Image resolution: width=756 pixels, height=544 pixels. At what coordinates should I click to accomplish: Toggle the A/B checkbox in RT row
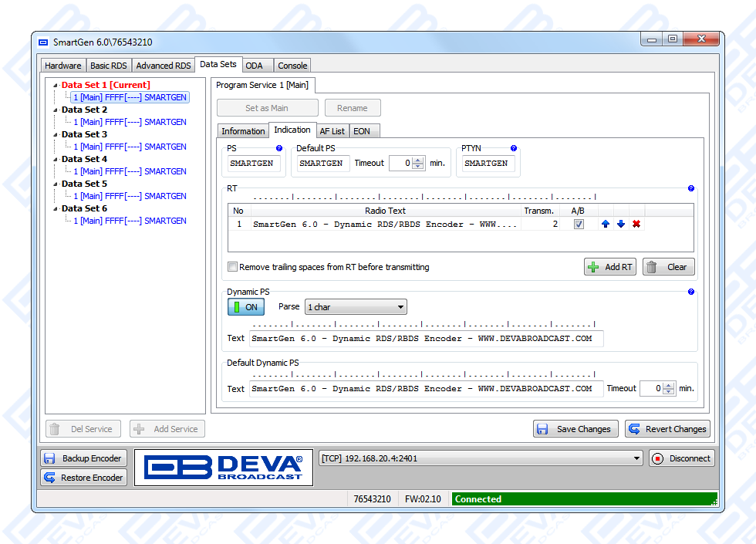pyautogui.click(x=579, y=225)
